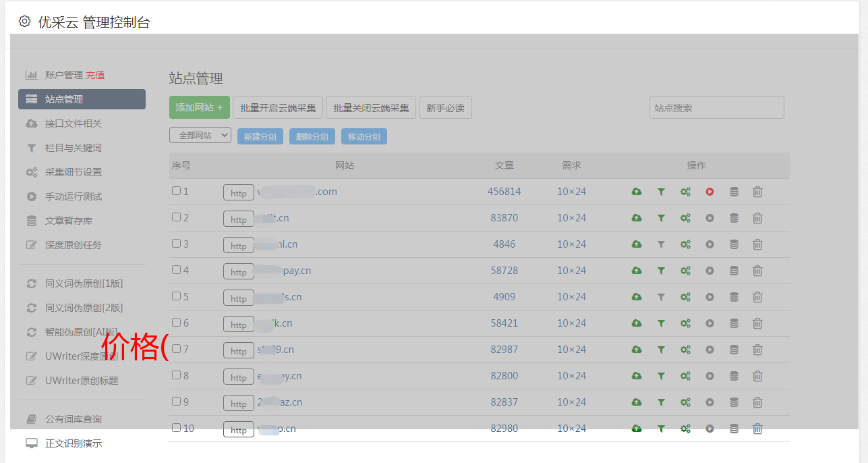Open 接口文件相关 in the sidebar
Screen dimensions: 868x463
pos(73,124)
